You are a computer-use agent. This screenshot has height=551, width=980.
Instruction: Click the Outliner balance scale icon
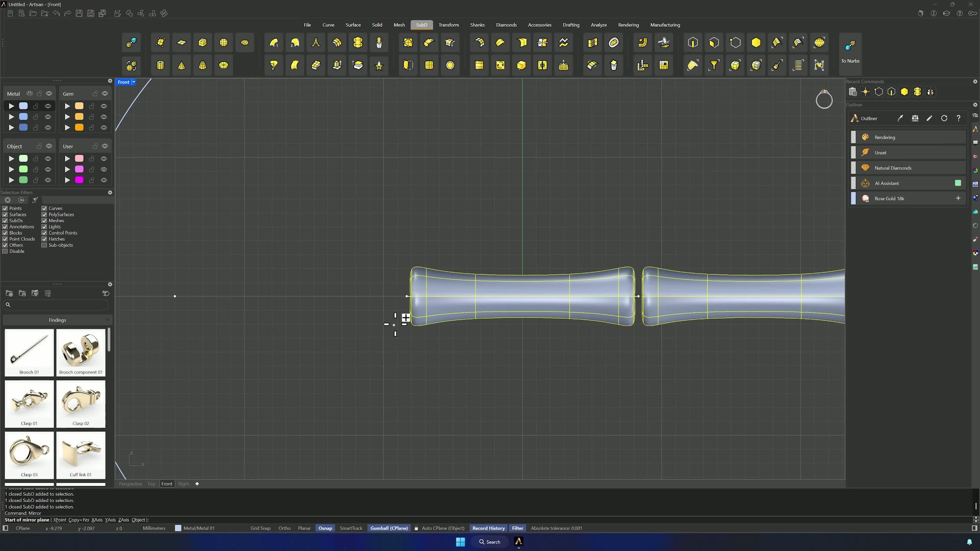coord(915,118)
